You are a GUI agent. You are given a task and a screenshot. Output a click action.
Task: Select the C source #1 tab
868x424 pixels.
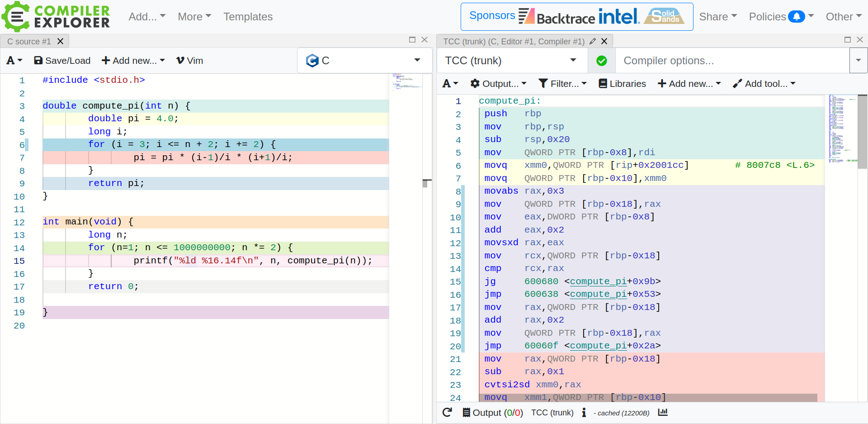click(29, 41)
